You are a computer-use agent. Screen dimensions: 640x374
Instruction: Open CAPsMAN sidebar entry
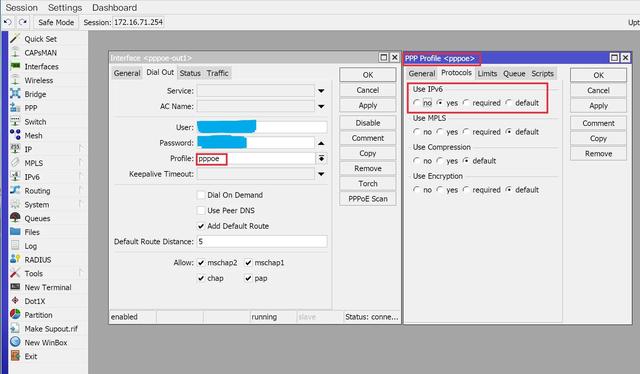40,53
